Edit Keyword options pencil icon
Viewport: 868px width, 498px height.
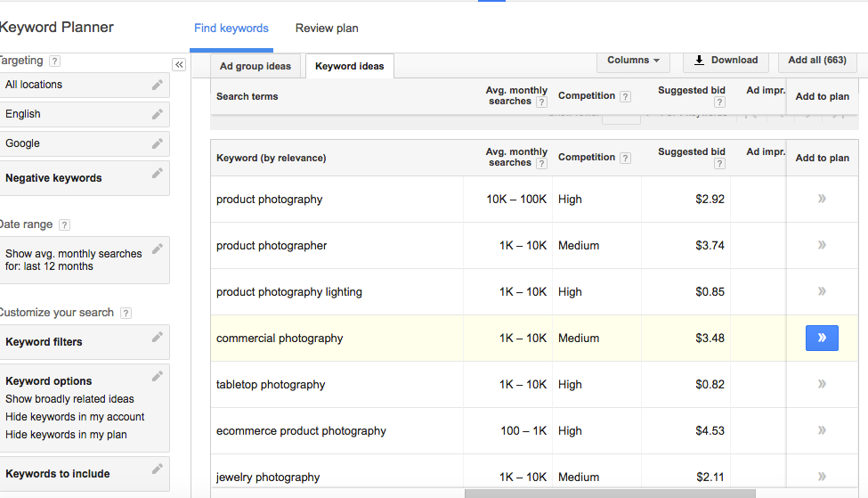pyautogui.click(x=158, y=376)
